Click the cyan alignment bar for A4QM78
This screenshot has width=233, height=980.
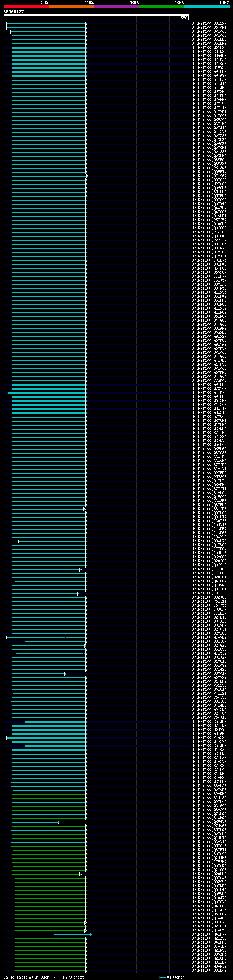click(x=47, y=392)
